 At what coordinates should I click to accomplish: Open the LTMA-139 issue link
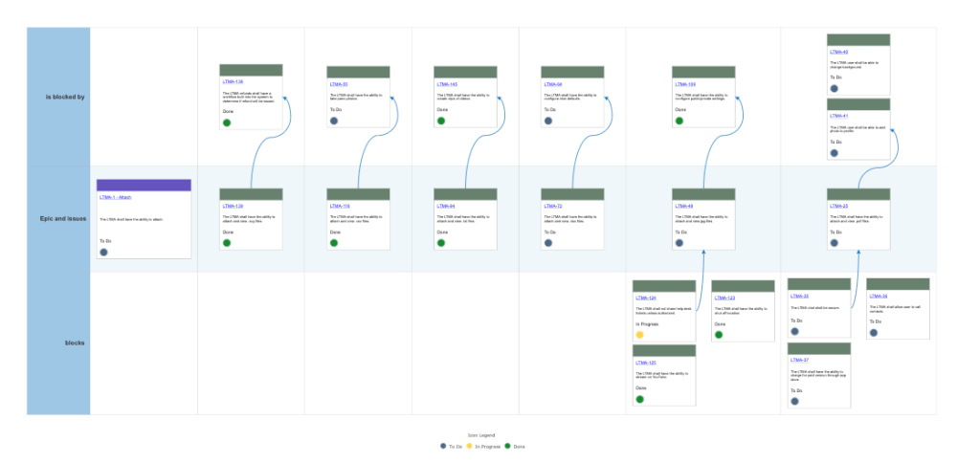(233, 206)
